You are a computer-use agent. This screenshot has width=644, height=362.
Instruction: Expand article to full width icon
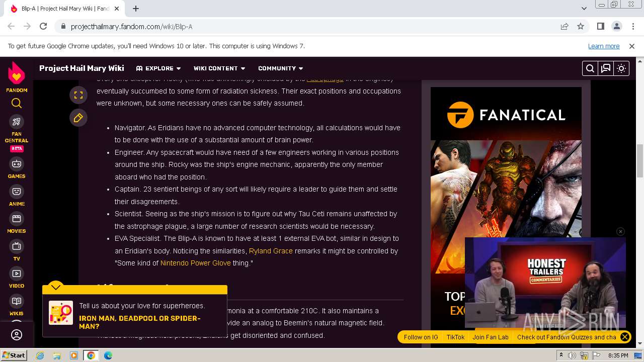click(78, 95)
